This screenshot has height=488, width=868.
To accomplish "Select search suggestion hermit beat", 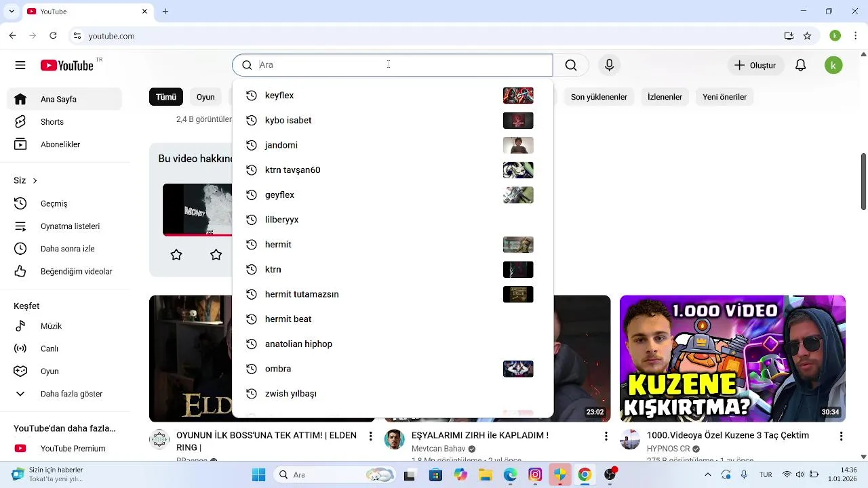I will click(x=393, y=319).
